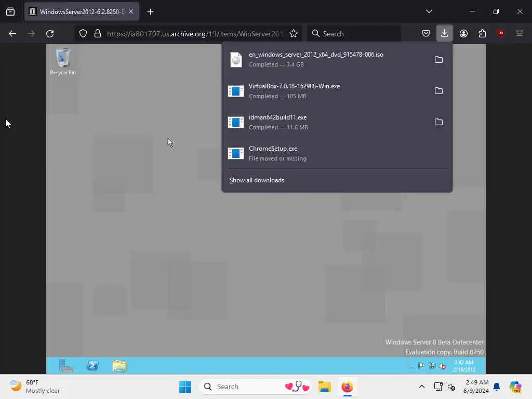Click the emulated 2:42 AM clock
The image size is (532, 399).
[x=464, y=366]
